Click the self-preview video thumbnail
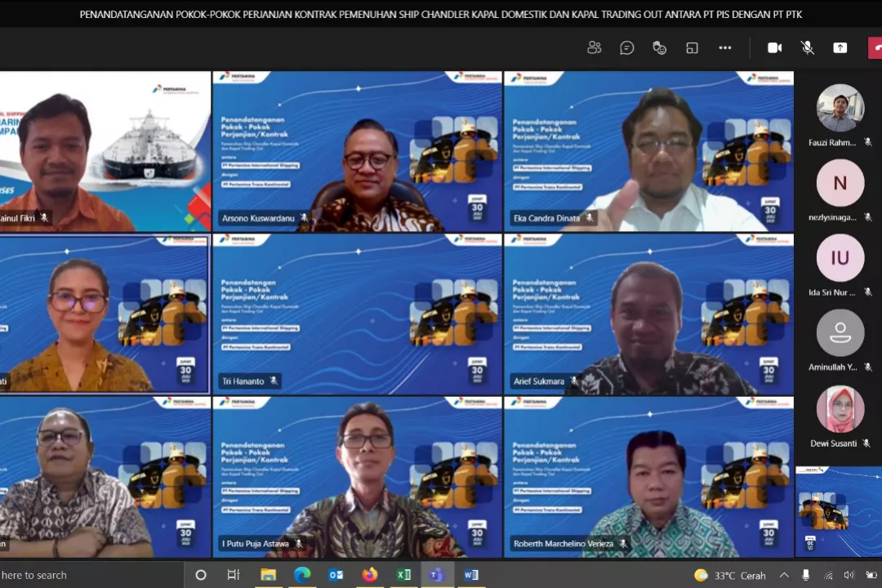 (839, 511)
